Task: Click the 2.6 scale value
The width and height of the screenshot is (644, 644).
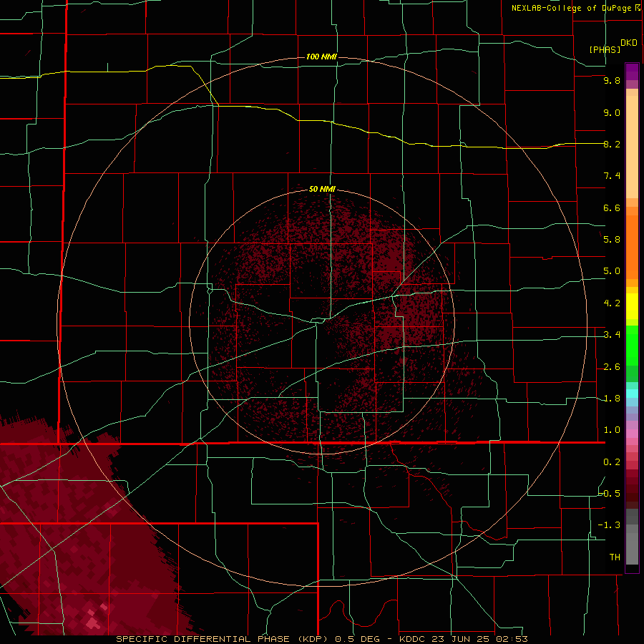Action: pyautogui.click(x=612, y=367)
